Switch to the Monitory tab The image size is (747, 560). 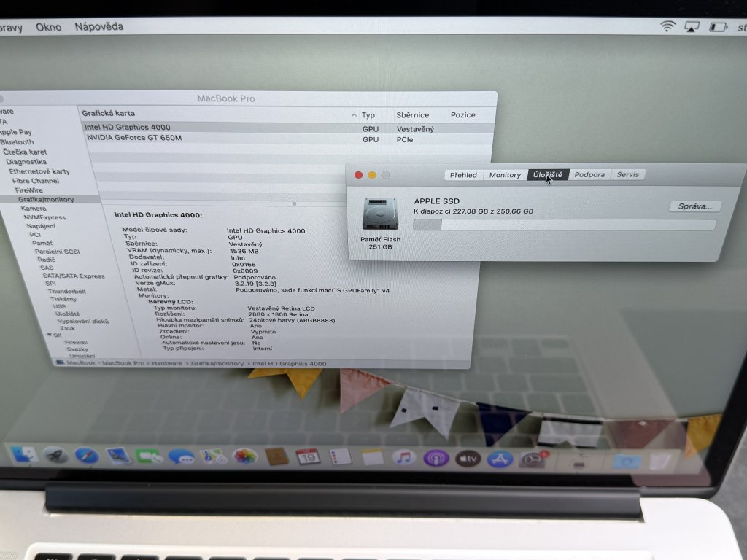(x=505, y=175)
